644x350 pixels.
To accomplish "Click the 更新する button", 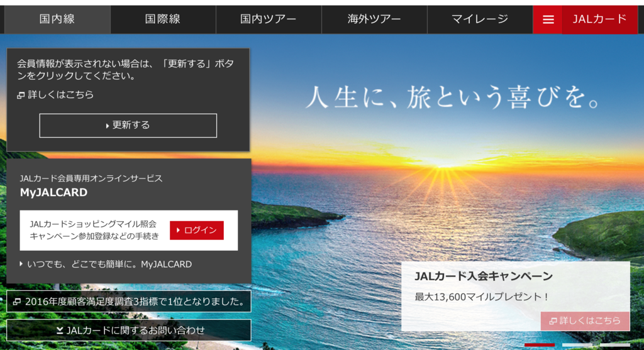I will coord(128,126).
